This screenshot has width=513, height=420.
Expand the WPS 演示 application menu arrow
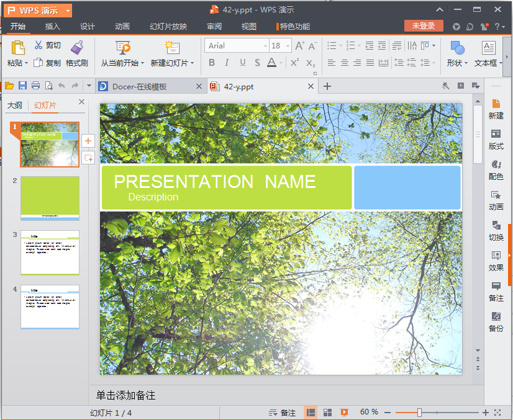coord(68,11)
